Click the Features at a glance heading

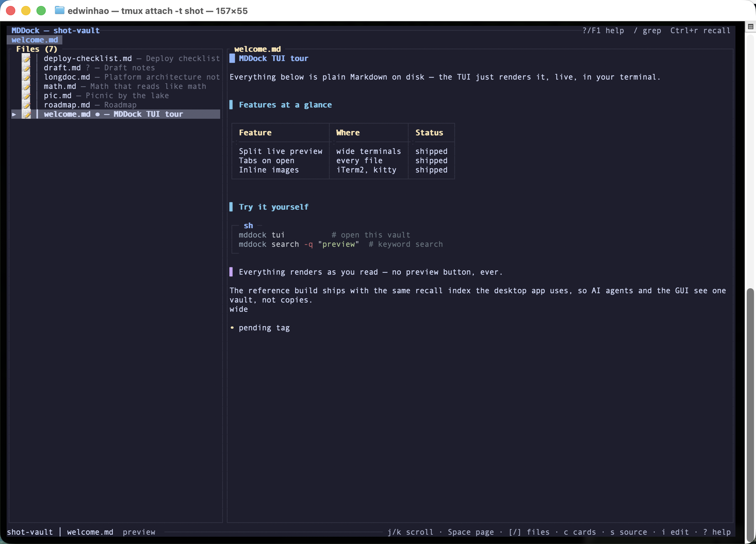(285, 105)
